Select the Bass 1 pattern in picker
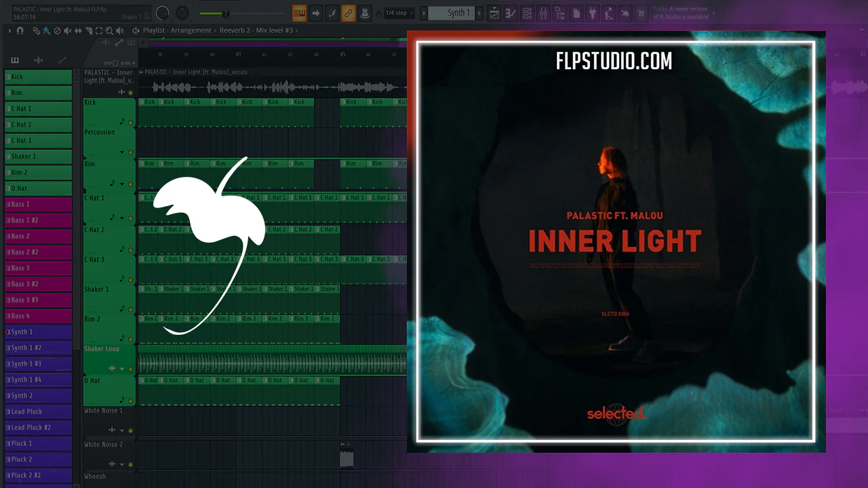868x488 pixels. tap(39, 204)
